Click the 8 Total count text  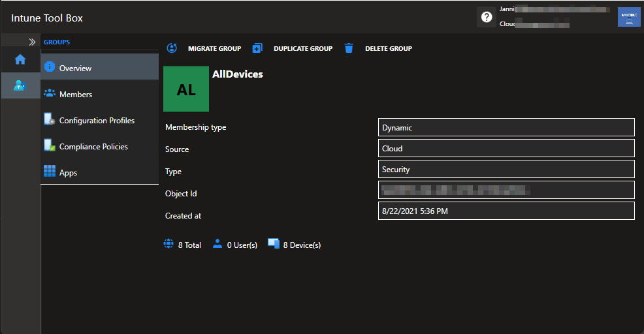click(189, 245)
